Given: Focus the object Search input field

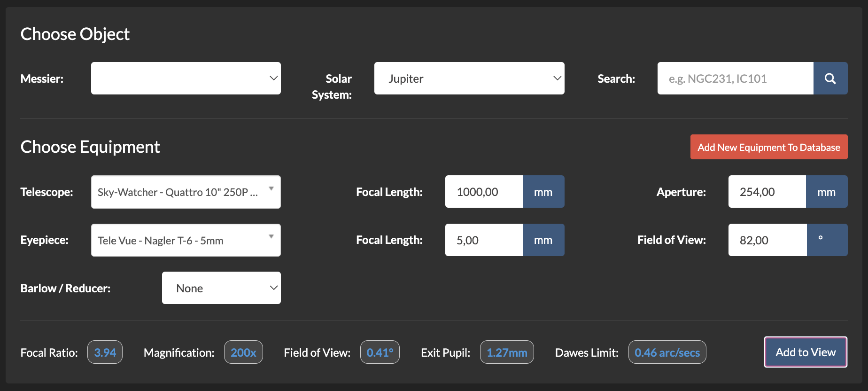Looking at the screenshot, I should 736,78.
